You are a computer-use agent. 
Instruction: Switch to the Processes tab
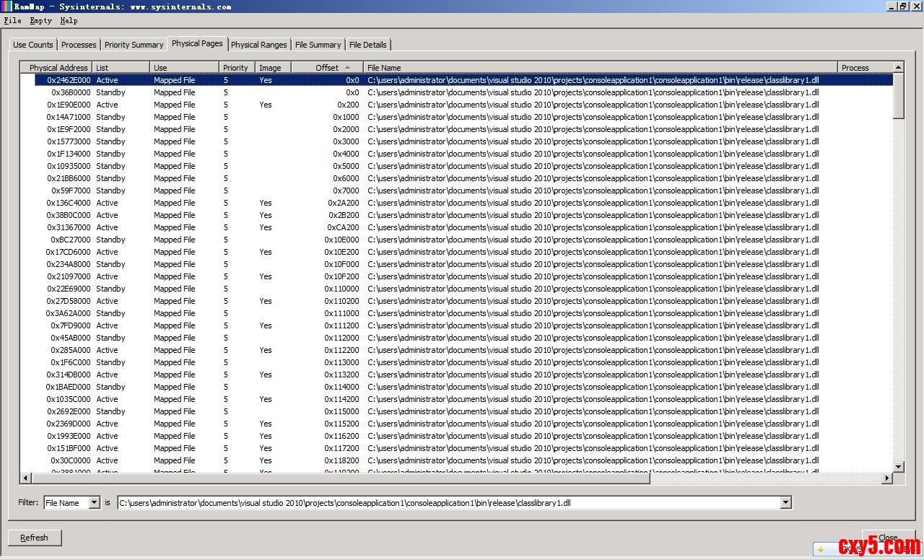[79, 45]
